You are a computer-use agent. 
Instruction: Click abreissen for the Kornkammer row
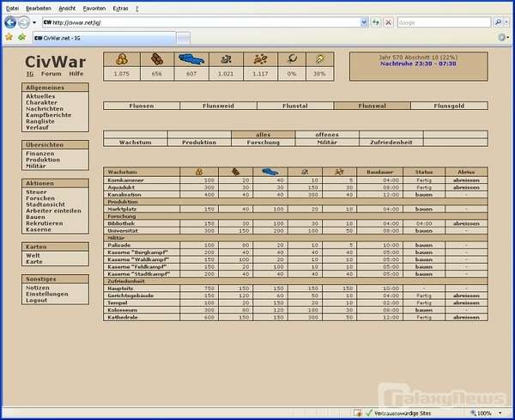tap(466, 180)
